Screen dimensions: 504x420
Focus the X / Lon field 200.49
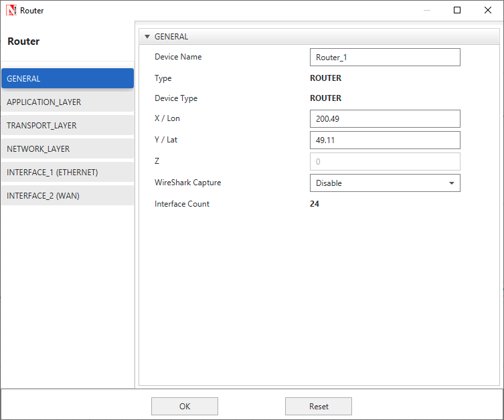pos(385,119)
